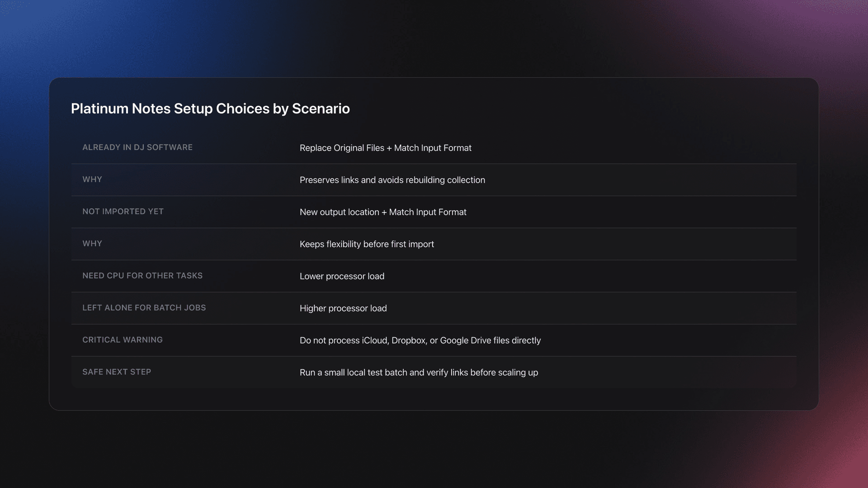
Task: Click the title 'Platinum Notes Setup Choices by Scenario'
Action: 210,108
